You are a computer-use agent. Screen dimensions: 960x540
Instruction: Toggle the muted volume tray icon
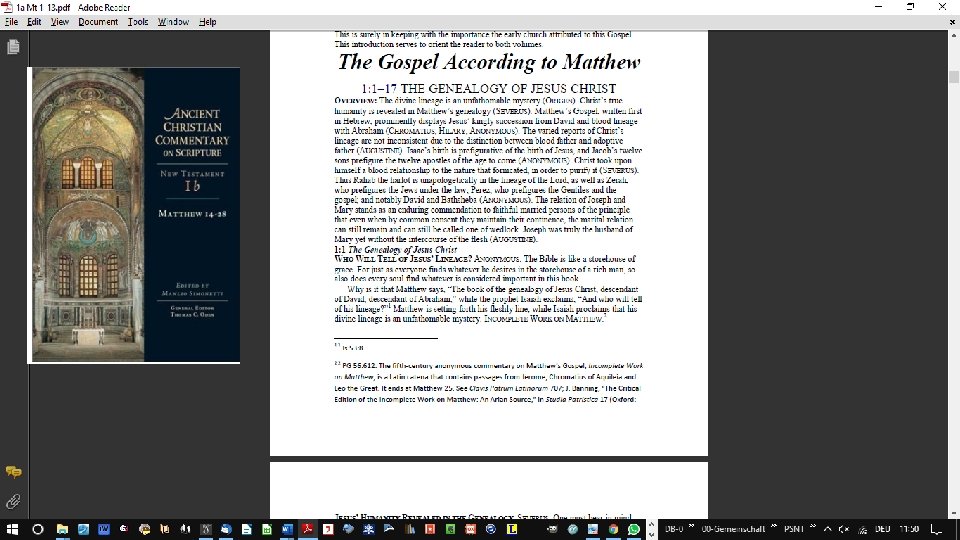click(844, 529)
